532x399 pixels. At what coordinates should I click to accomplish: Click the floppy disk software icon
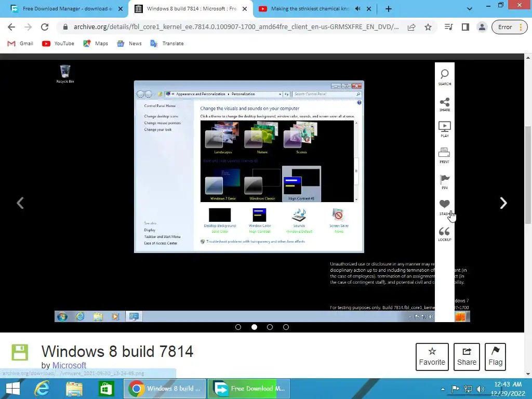tap(20, 352)
